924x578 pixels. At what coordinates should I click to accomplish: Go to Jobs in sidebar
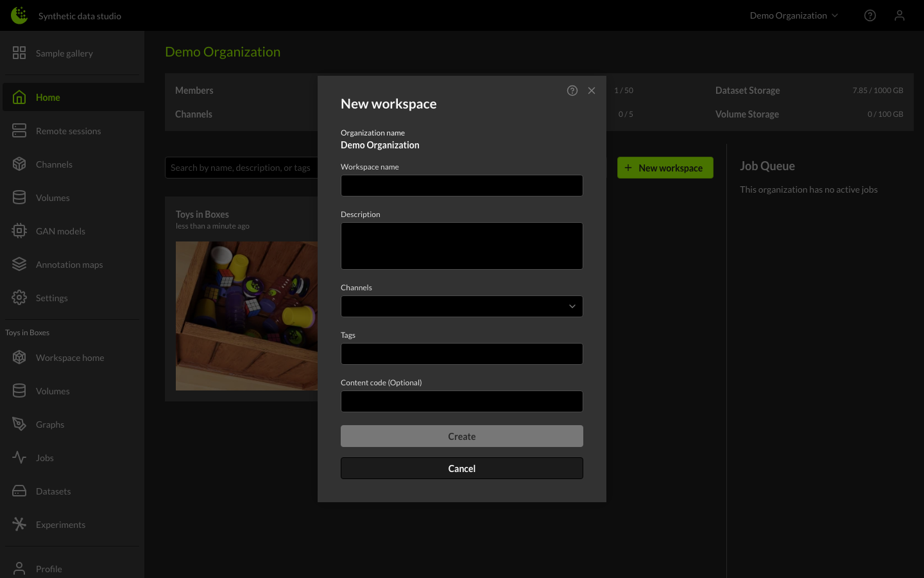45,458
